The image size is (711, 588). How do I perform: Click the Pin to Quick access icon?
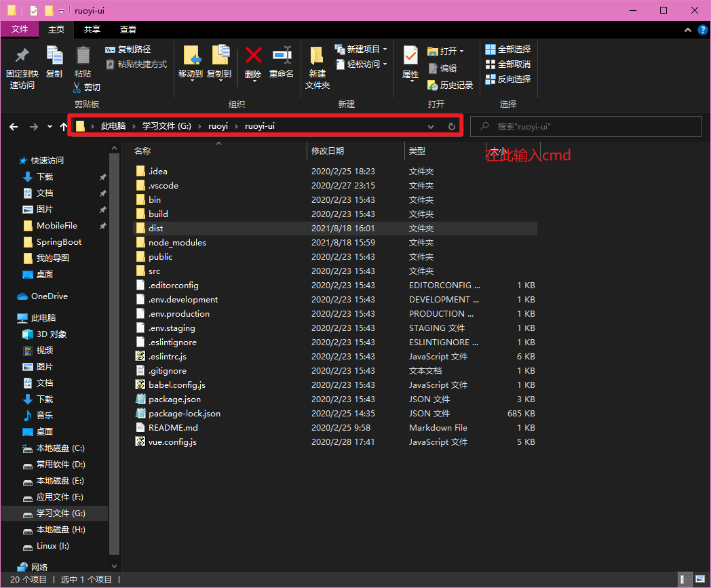pos(22,56)
